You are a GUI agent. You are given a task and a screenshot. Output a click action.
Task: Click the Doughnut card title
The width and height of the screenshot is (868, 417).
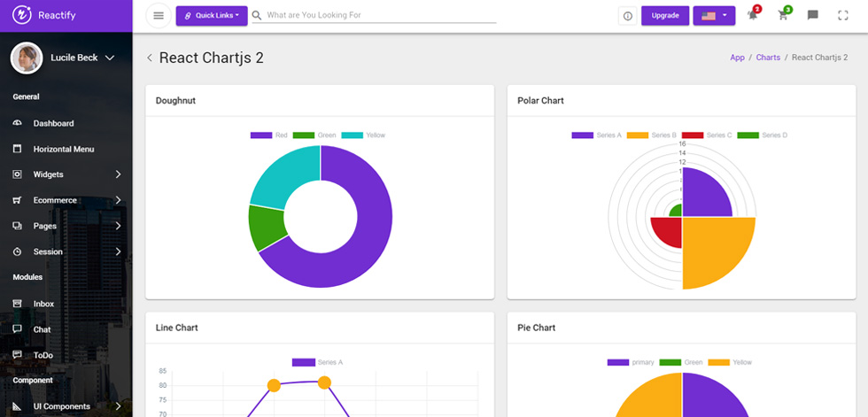coord(175,101)
